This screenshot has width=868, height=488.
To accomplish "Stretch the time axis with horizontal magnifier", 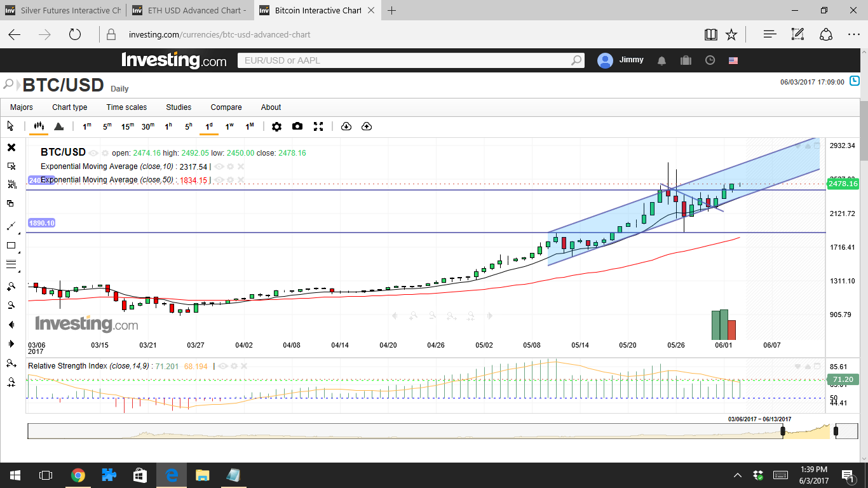I will point(11,363).
